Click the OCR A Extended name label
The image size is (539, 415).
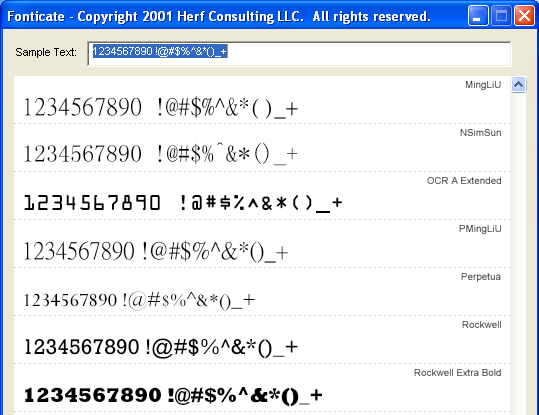coord(464,181)
